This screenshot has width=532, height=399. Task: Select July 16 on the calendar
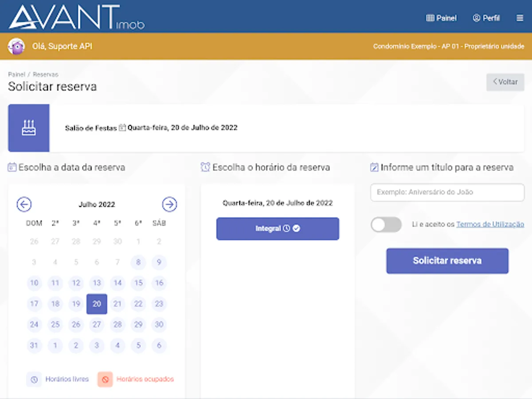pyautogui.click(x=159, y=283)
